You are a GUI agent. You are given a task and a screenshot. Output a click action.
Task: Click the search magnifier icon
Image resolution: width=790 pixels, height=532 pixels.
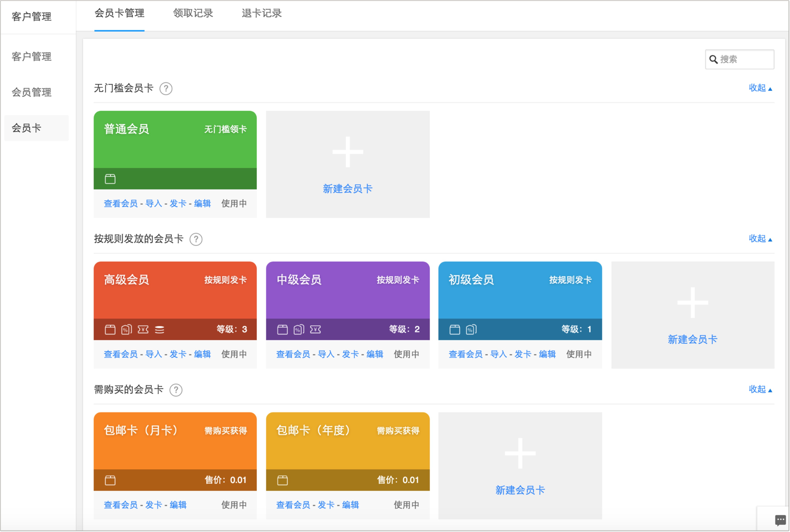(713, 59)
